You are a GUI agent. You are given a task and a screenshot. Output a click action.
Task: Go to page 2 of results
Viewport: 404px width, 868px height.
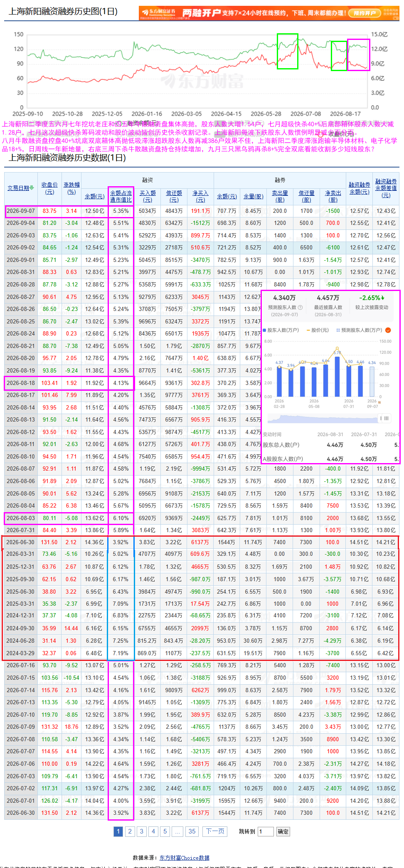(130, 831)
